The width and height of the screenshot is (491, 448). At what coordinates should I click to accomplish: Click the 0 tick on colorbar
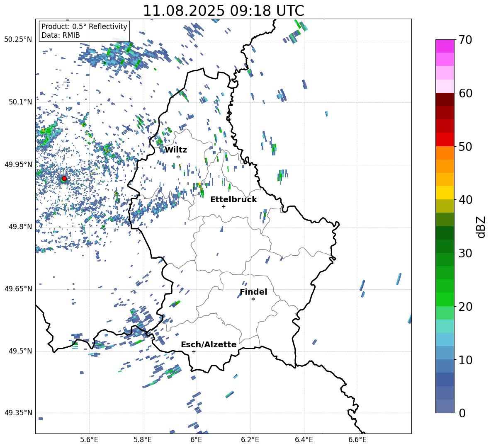pyautogui.click(x=462, y=413)
